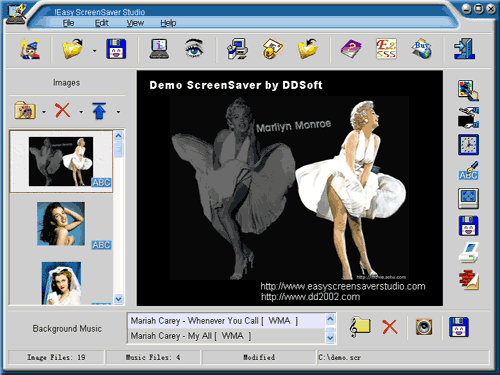Click the music list down arrow
Image resolution: width=500 pixels, height=375 pixels.
point(330,338)
